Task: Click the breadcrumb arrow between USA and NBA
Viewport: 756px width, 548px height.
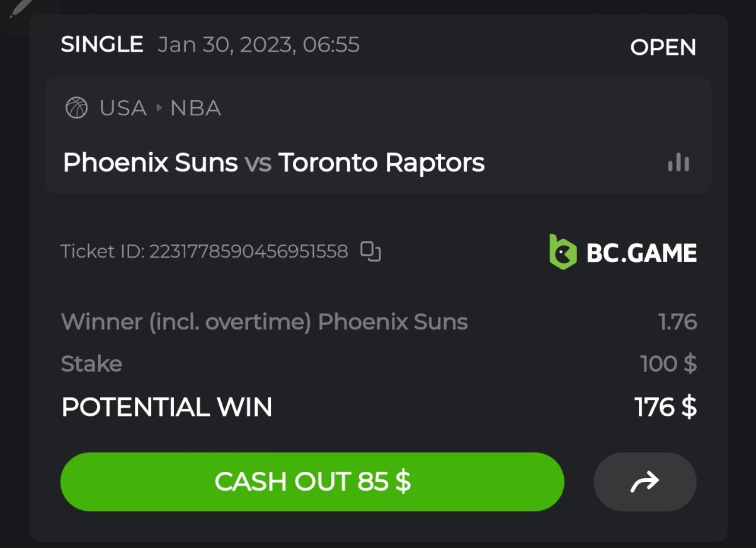Action: point(159,108)
